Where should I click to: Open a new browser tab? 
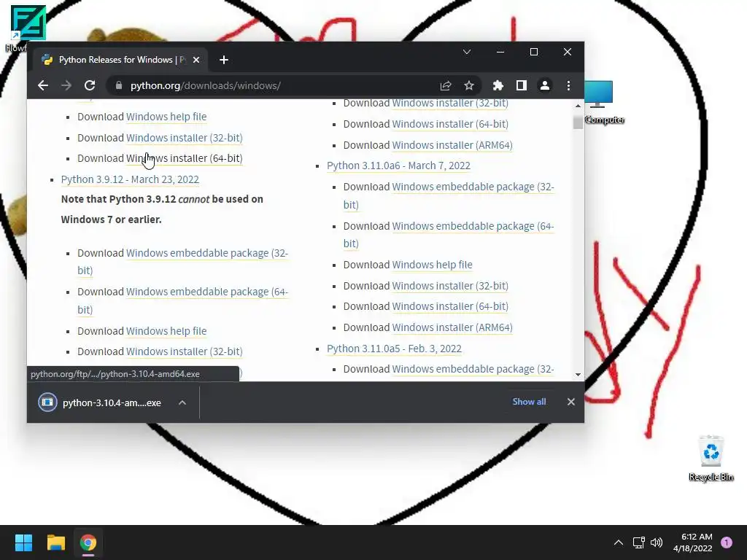(224, 60)
